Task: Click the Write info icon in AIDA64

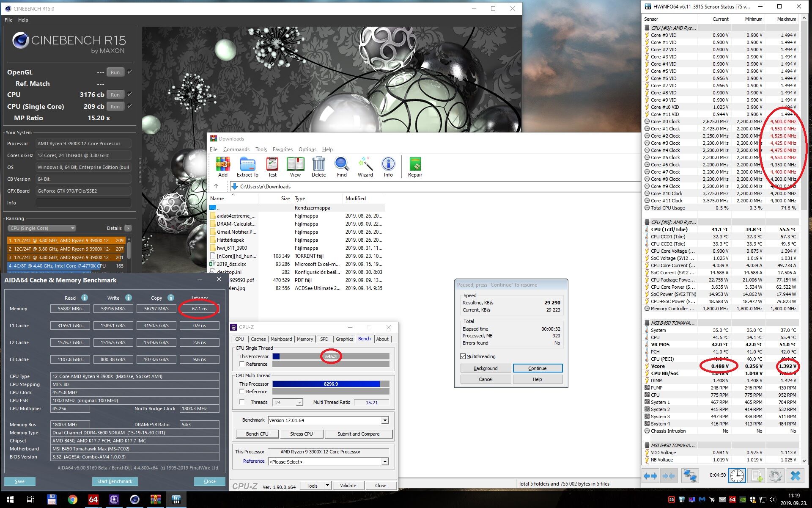Action: [x=129, y=298]
